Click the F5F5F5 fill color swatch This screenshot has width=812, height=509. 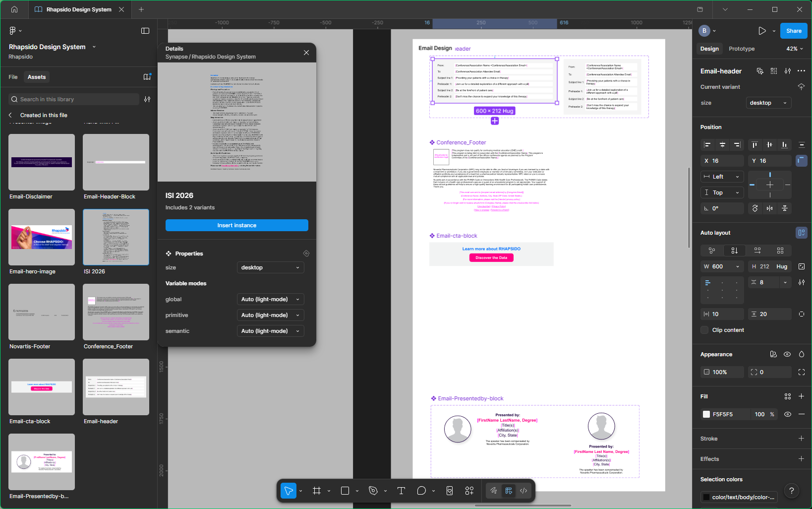706,414
